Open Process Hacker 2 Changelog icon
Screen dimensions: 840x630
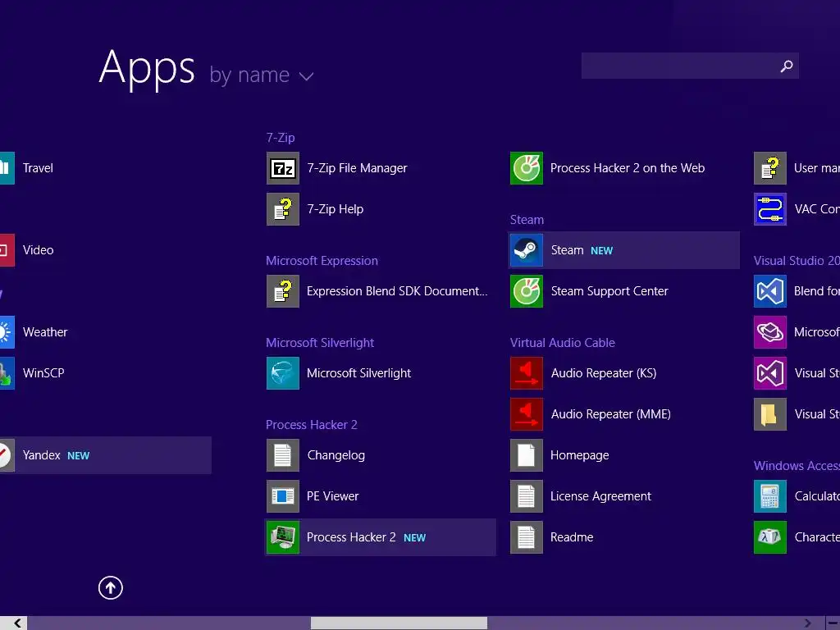283,454
